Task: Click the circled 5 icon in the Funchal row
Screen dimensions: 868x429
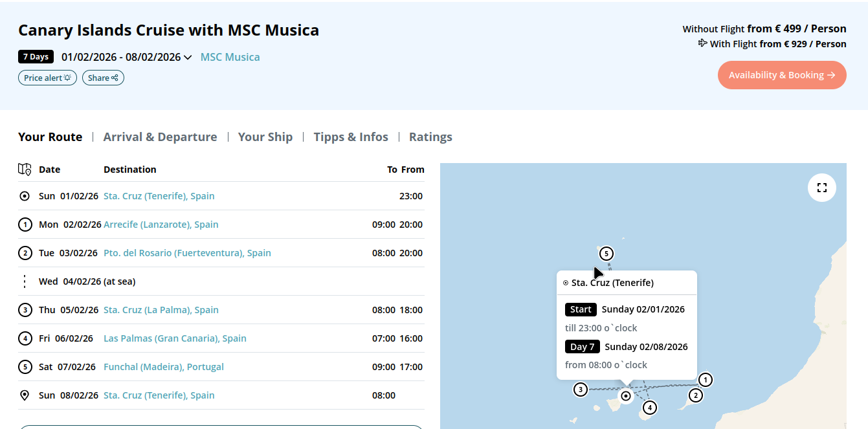Action: (25, 367)
